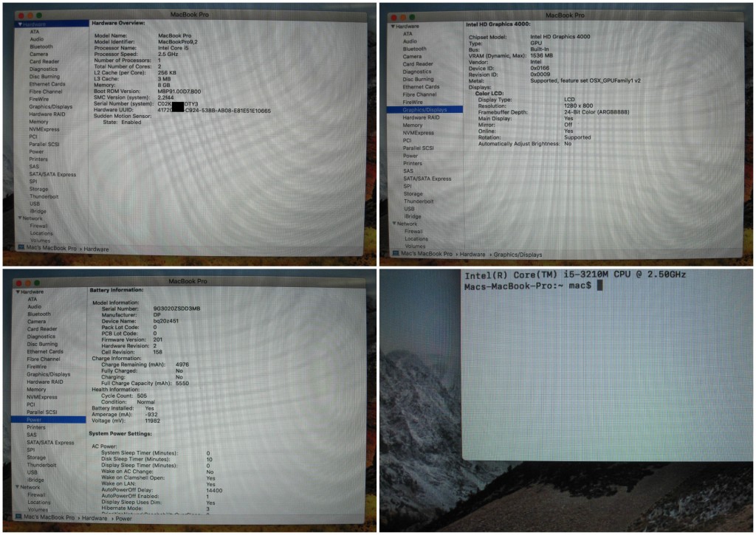Choose Fibre Channel in Battery Information window
756x535 pixels.
44,359
